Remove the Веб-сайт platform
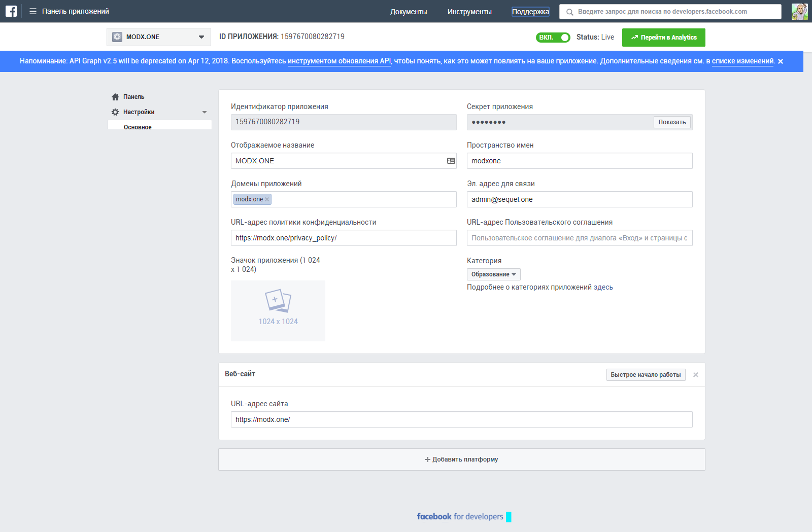 tap(696, 375)
